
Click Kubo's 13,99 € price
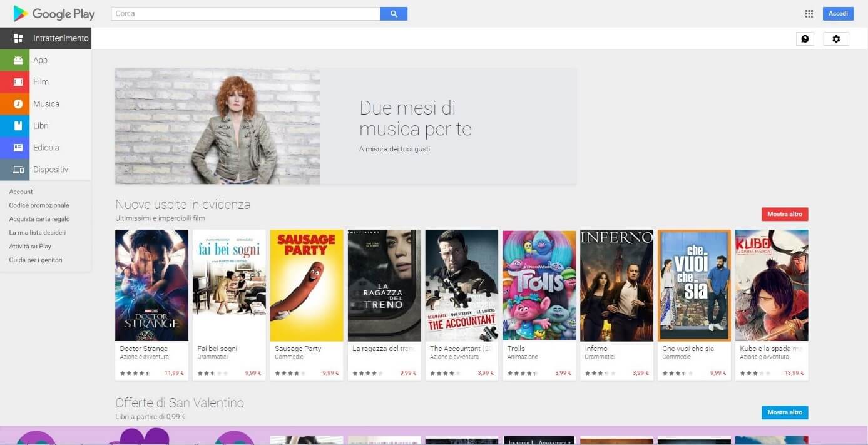794,373
